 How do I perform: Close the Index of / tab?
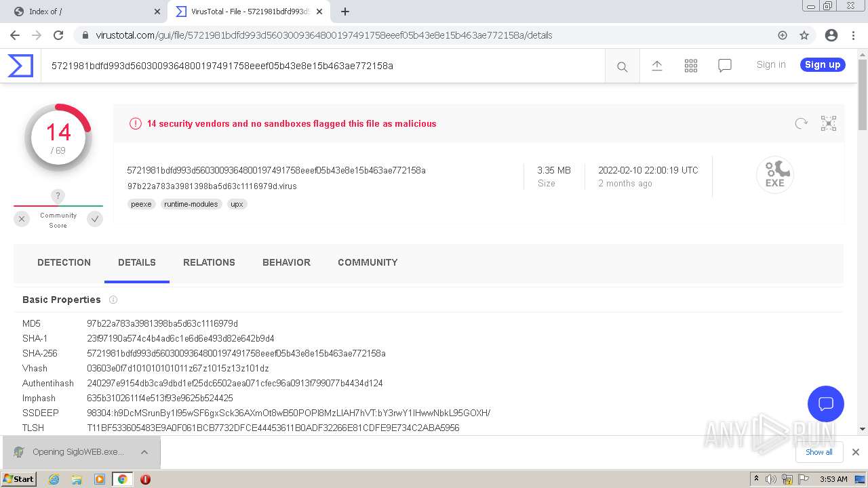pyautogui.click(x=157, y=12)
